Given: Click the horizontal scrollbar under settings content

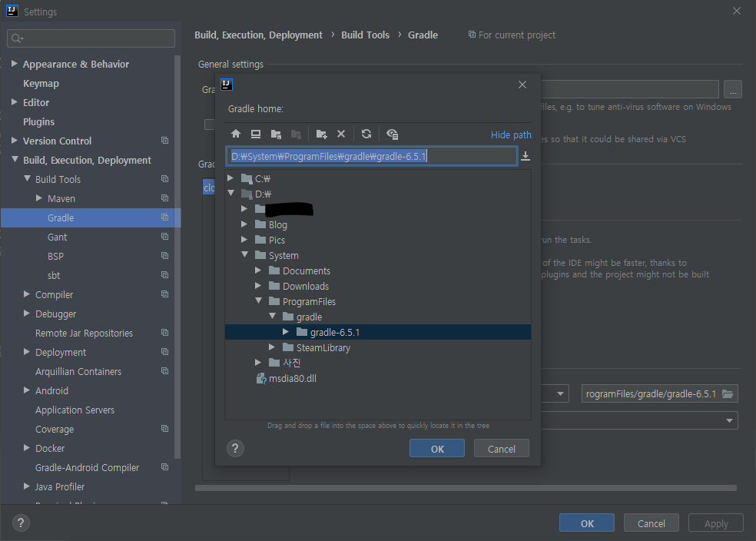Looking at the screenshot, I should [x=466, y=488].
